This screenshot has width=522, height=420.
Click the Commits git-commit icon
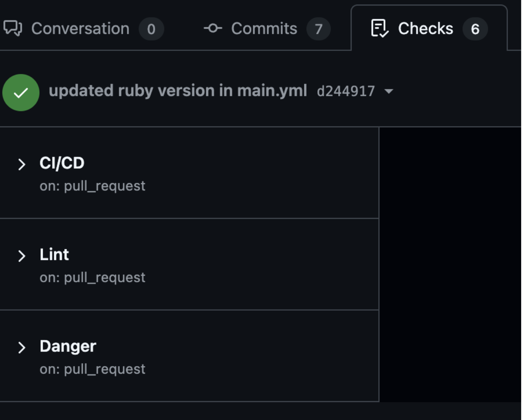point(213,28)
